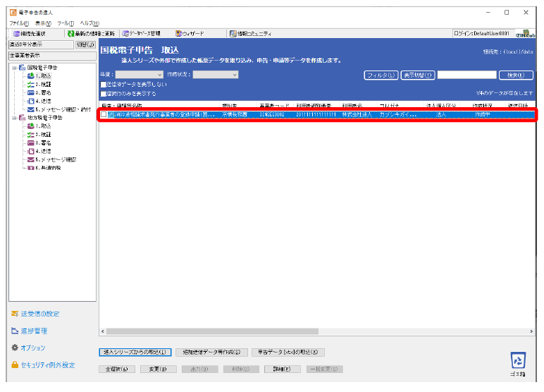This screenshot has height=392, width=544.
Task: Launch the ウィザード
Action: [190, 34]
